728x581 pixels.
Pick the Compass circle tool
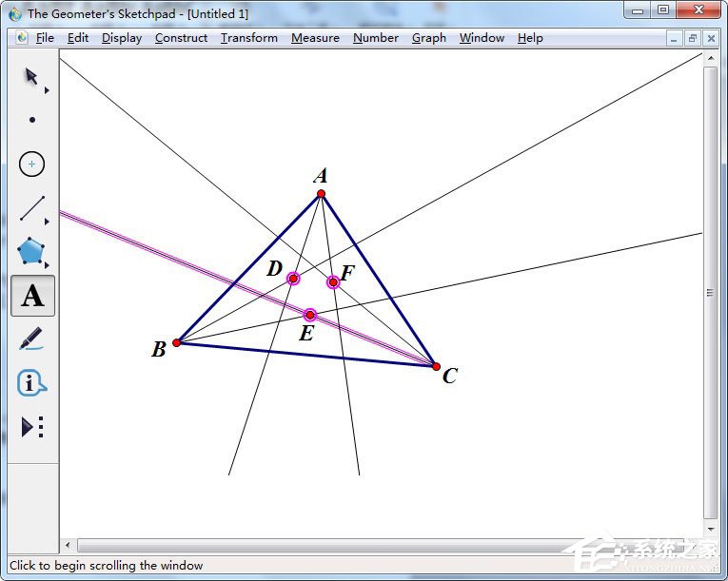click(x=31, y=165)
